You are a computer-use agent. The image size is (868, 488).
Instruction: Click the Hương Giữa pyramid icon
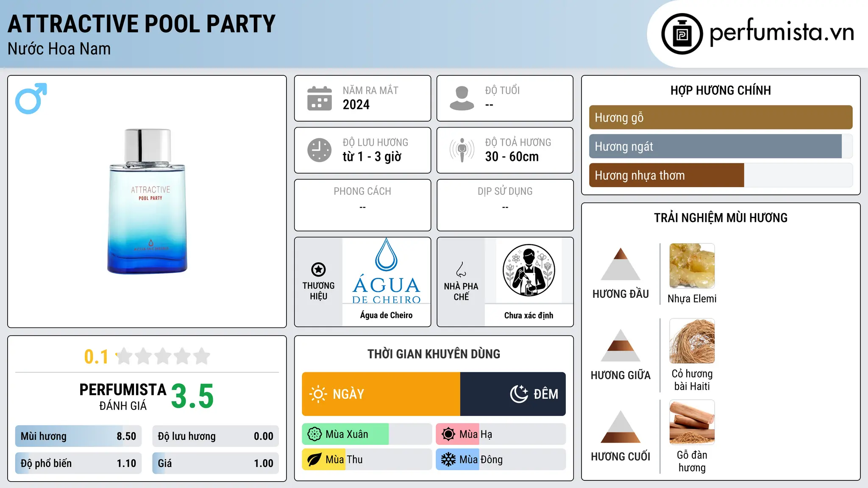pos(620,345)
